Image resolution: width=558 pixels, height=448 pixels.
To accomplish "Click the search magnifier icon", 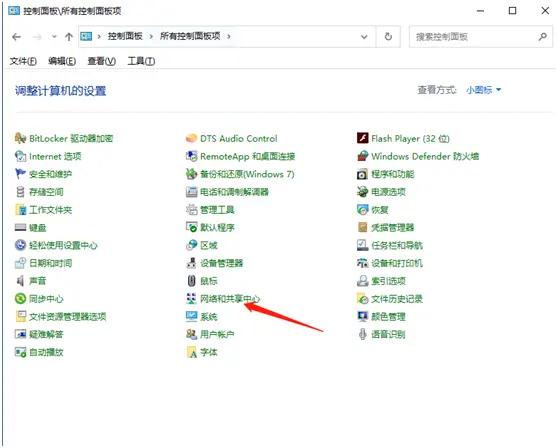I will 543,36.
